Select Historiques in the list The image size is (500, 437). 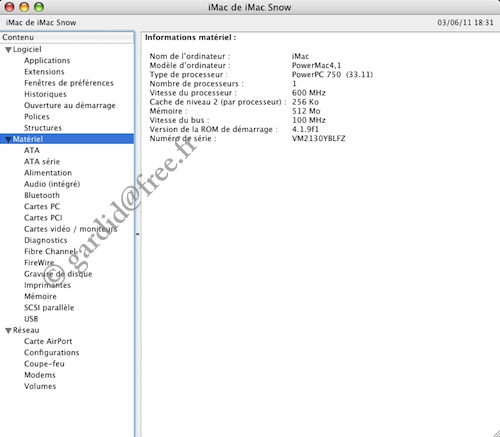click(x=45, y=94)
